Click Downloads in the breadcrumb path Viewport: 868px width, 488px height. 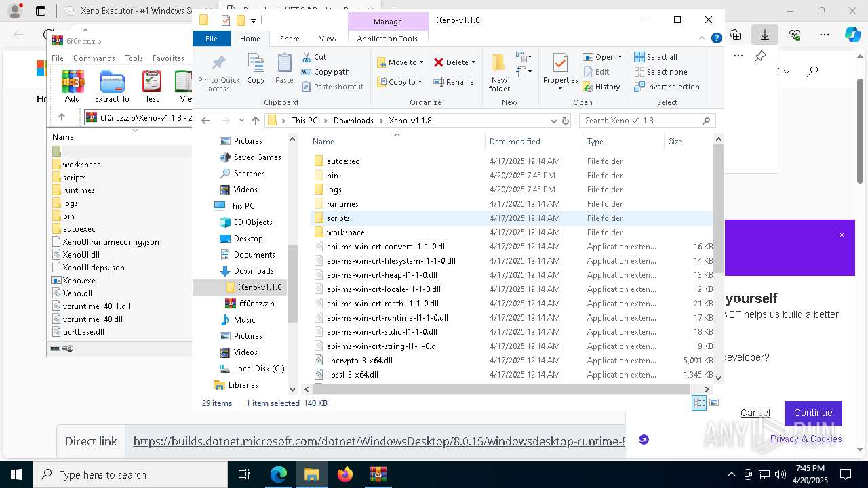[x=353, y=121]
